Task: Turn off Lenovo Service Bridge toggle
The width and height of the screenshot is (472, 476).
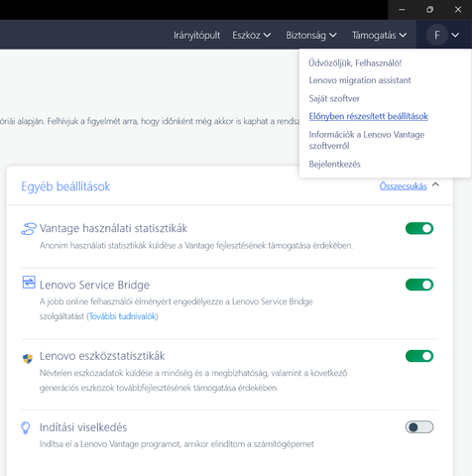Action: 419,285
